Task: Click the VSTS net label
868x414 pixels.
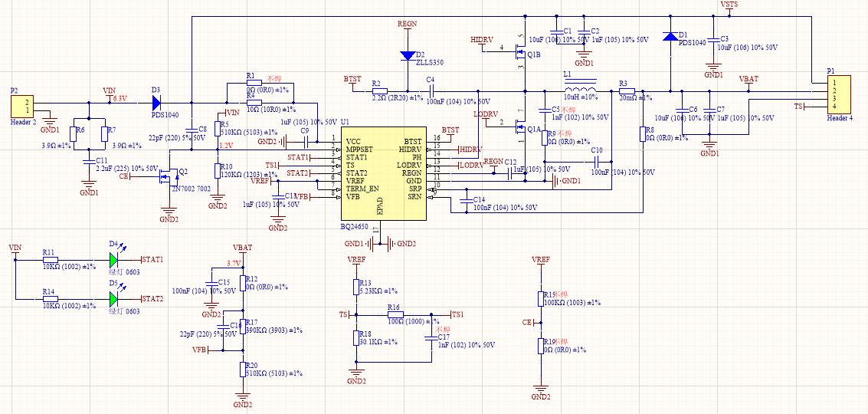Action: point(729,5)
